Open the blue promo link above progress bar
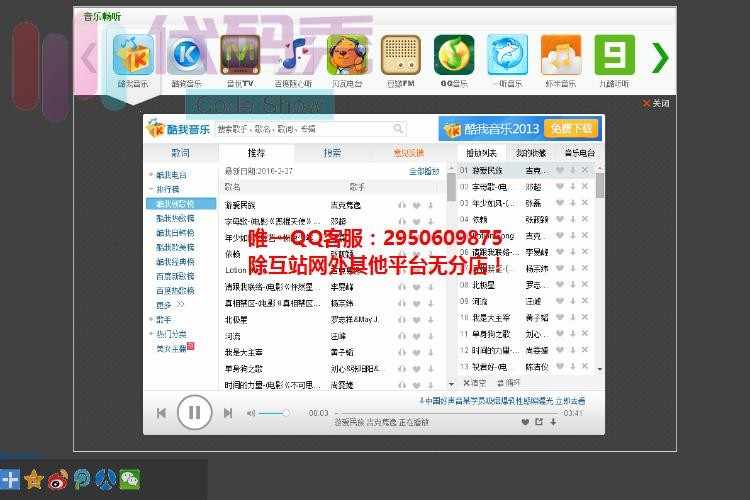 pos(502,401)
